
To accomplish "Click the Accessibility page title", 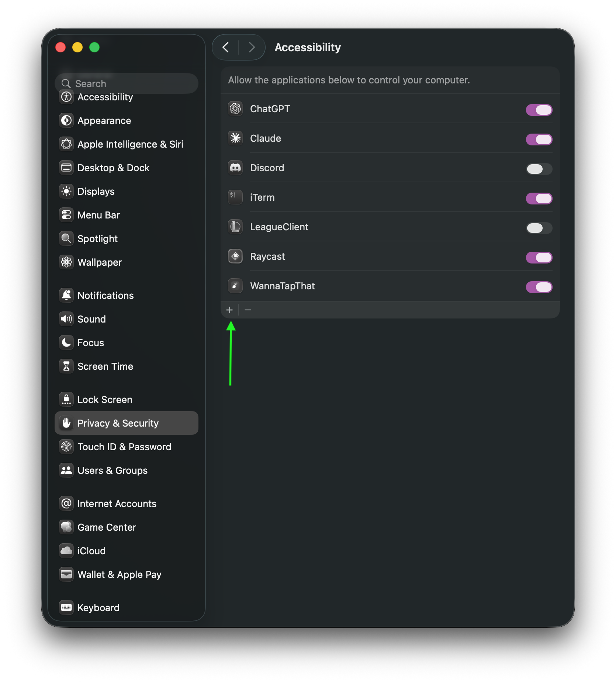I will click(x=308, y=47).
